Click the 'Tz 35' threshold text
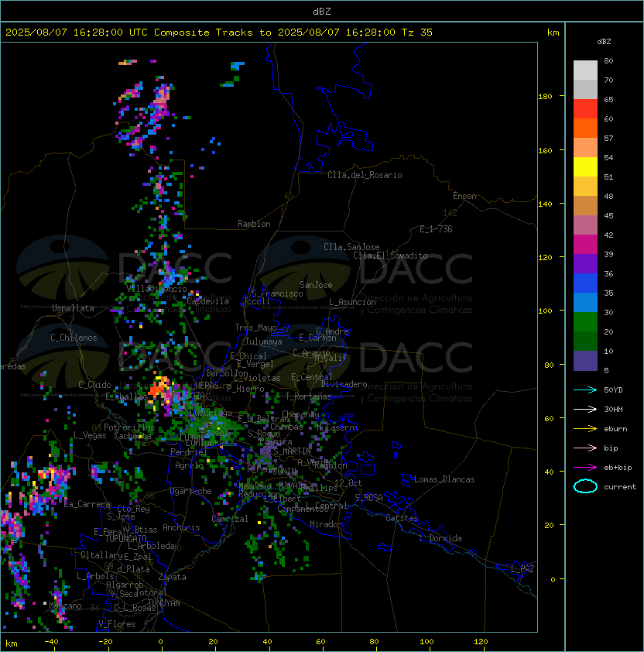The image size is (644, 652). 417,33
